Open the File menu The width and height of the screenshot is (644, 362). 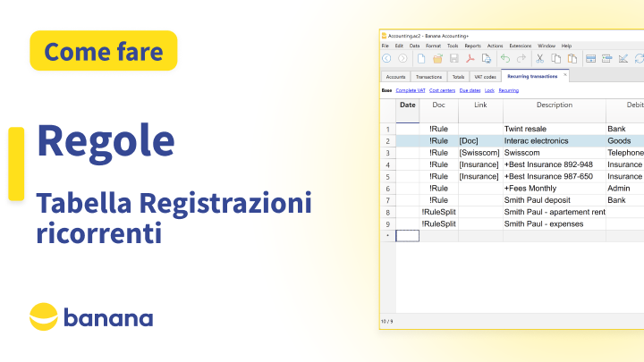(386, 46)
